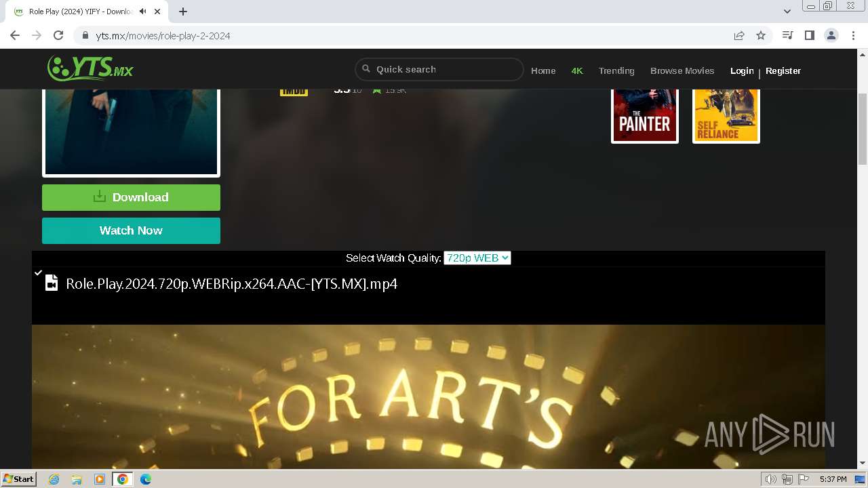
Task: Click the system tray volume icon
Action: (771, 479)
